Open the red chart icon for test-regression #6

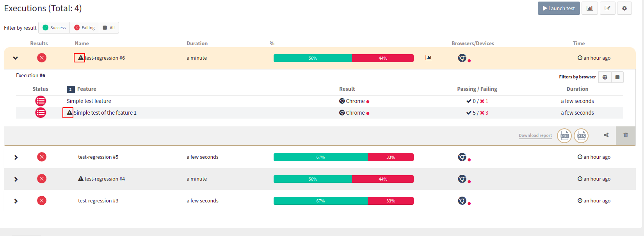pos(429,58)
